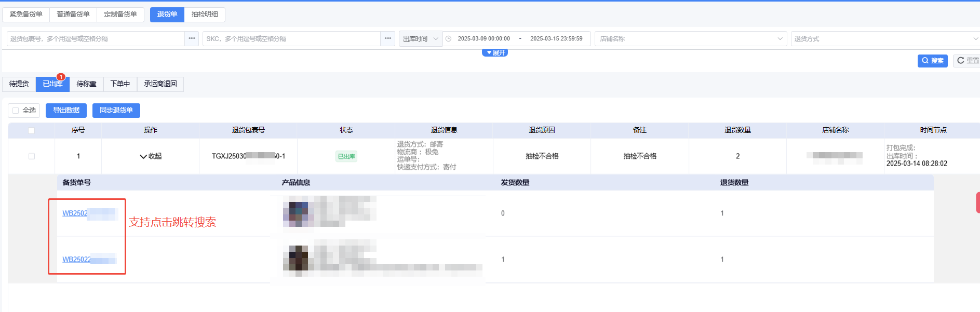Switch to the 抽检明细 tab
The height and width of the screenshot is (312, 980).
pyautogui.click(x=205, y=15)
